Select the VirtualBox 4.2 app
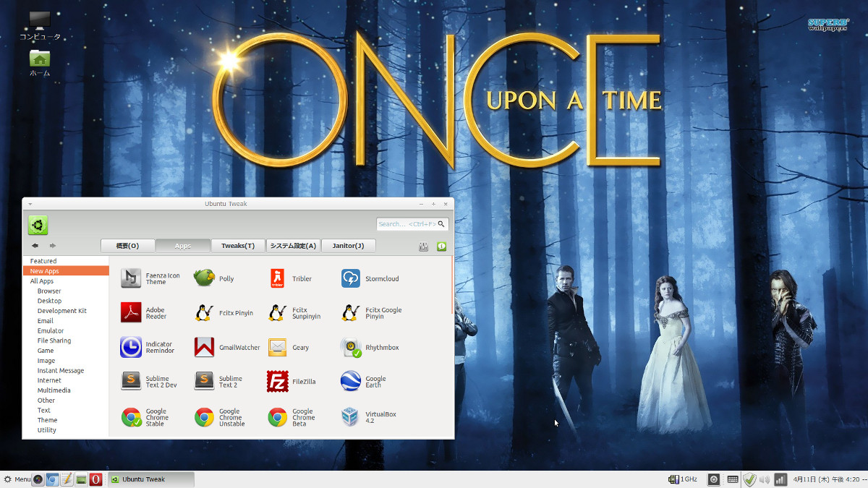Screen dimensions: 868x488 pyautogui.click(x=369, y=417)
